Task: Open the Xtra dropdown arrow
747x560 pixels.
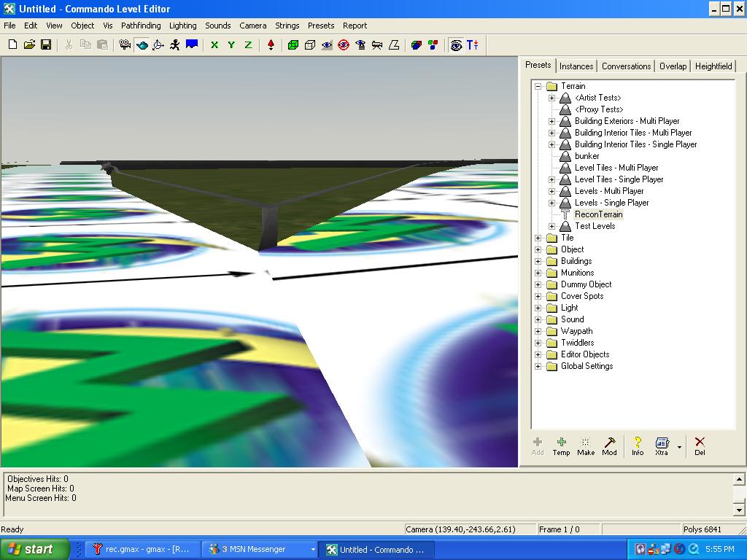Action: 680,447
